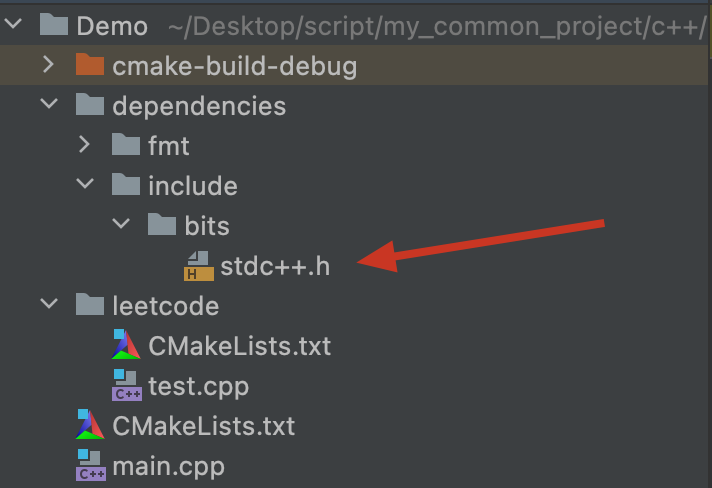Click the root-level CMakeLists.txt CMake icon
The width and height of the screenshot is (712, 488).
tap(90, 424)
